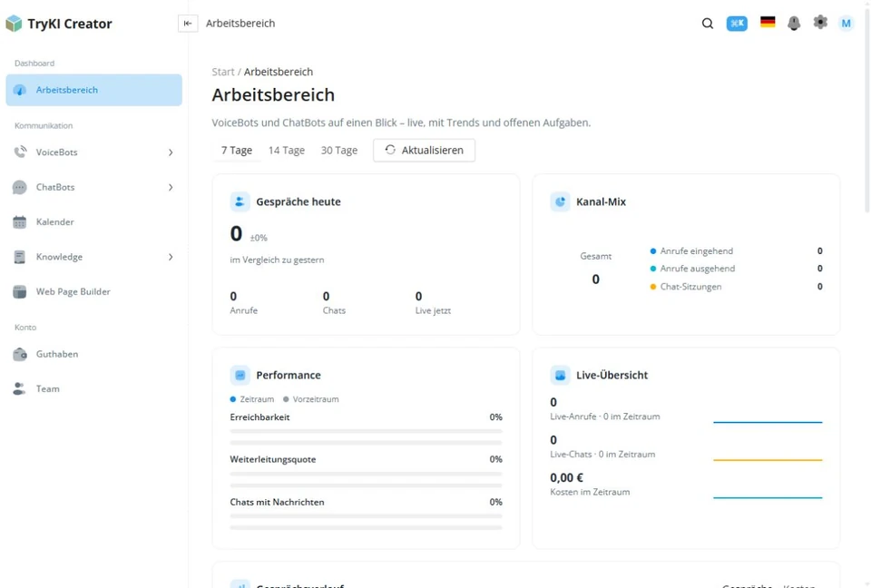871x588 pixels.
Task: Click the Gespräche heute card icon
Action: tap(240, 201)
